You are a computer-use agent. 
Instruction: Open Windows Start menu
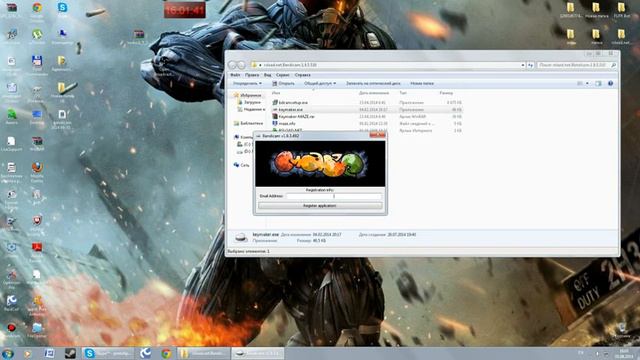point(8,353)
